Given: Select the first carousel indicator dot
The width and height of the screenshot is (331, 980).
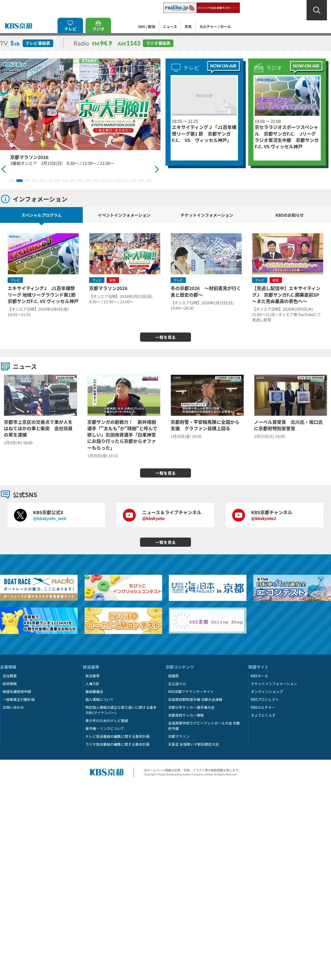Looking at the screenshot, I should point(12,181).
